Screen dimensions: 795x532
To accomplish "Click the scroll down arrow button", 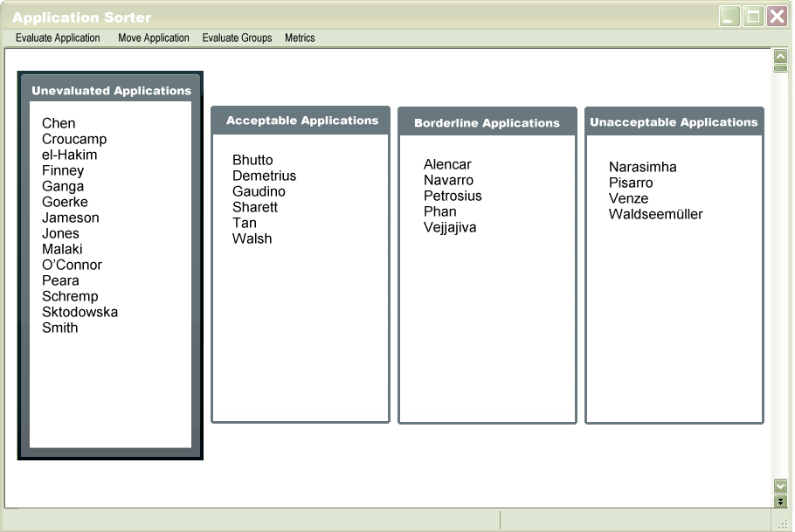I will click(x=780, y=485).
